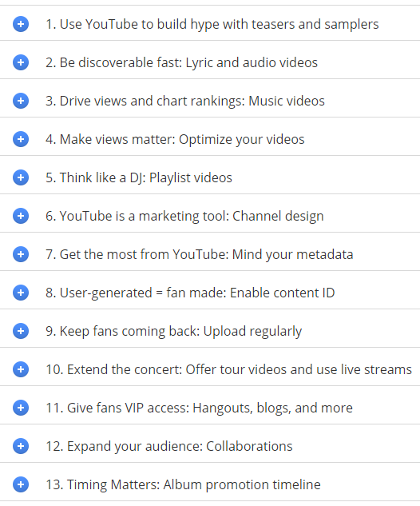Open '8. User-generated = fan made: Enable content ID'

pyautogui.click(x=190, y=293)
